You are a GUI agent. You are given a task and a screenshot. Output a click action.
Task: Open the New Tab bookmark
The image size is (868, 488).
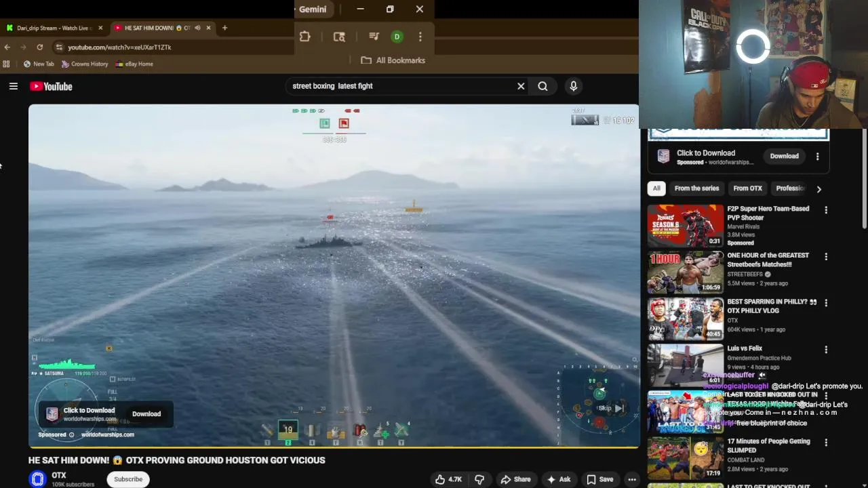pyautogui.click(x=39, y=64)
